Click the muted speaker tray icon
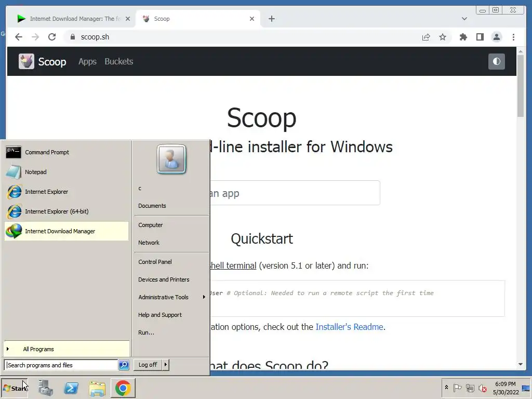This screenshot has height=399, width=532. click(x=483, y=388)
